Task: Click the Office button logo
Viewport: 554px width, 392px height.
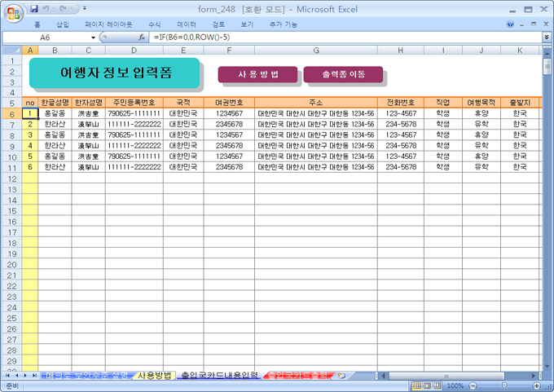Action: 14,12
